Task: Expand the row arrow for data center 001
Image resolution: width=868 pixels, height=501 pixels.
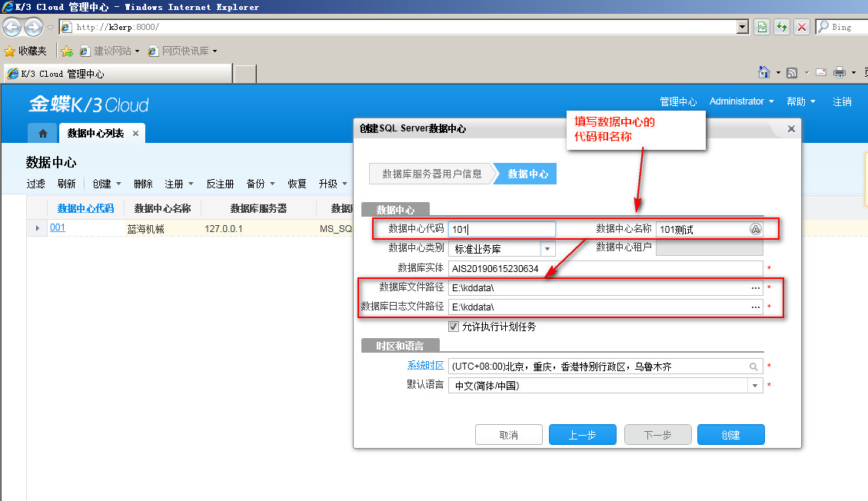Action: click(x=37, y=227)
